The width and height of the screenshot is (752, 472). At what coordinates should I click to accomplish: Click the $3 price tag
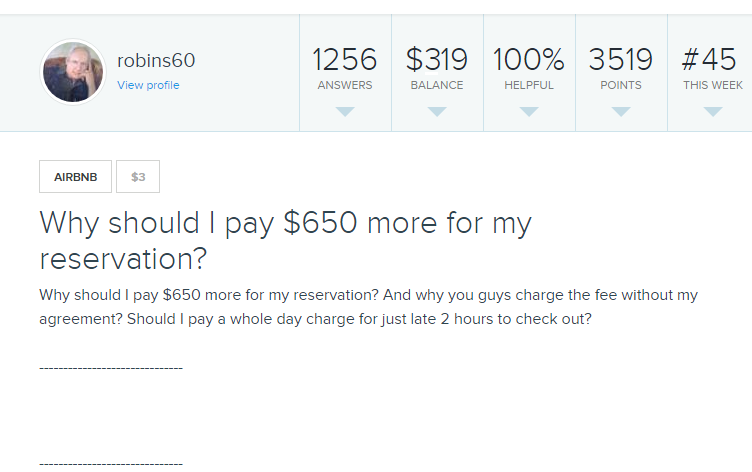tap(138, 177)
